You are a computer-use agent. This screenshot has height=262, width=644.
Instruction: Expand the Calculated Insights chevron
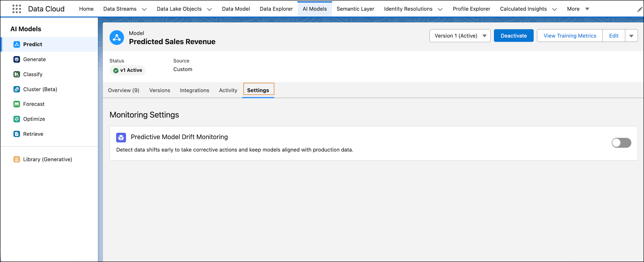[555, 9]
